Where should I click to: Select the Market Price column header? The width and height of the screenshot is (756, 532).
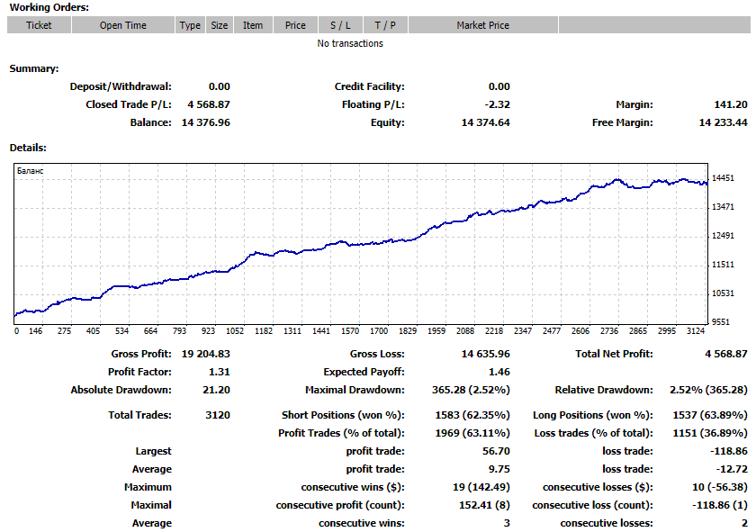(482, 25)
